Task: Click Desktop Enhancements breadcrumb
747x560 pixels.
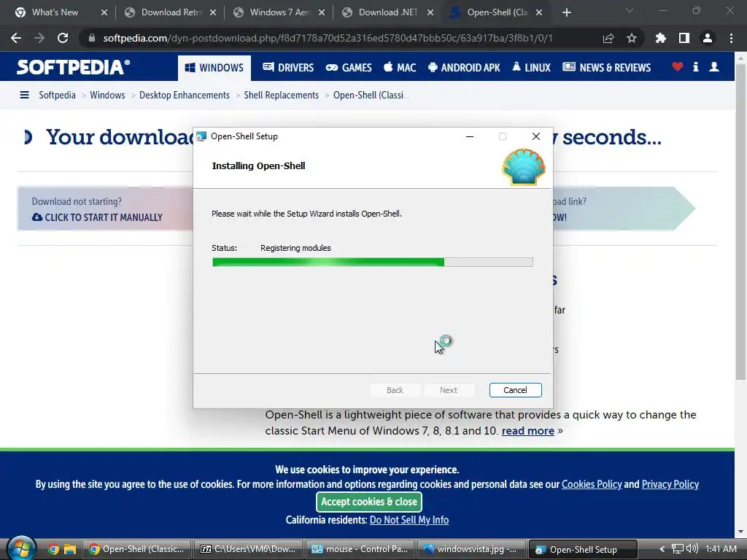Action: [185, 95]
